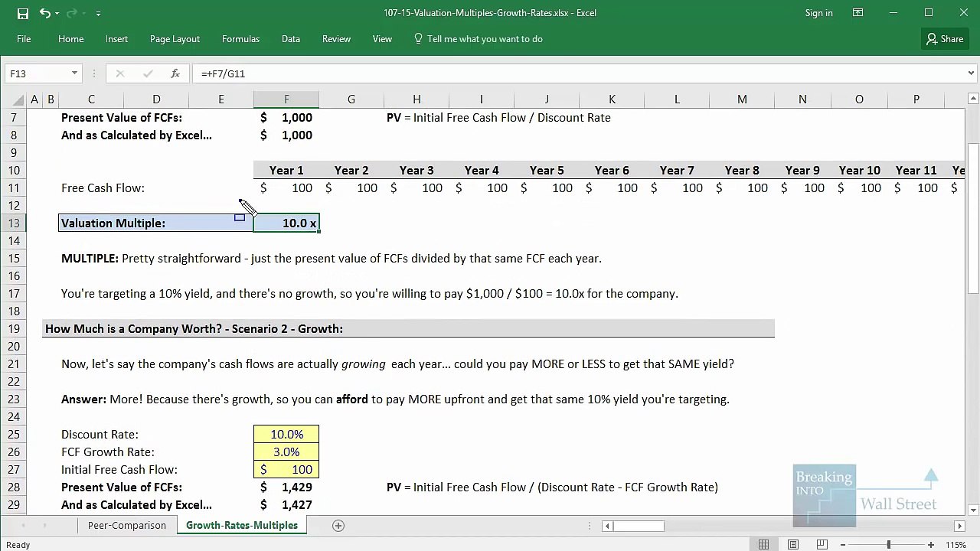This screenshot has width=980, height=551.
Task: Click the vertical scrollbar down arrow
Action: pyautogui.click(x=974, y=510)
